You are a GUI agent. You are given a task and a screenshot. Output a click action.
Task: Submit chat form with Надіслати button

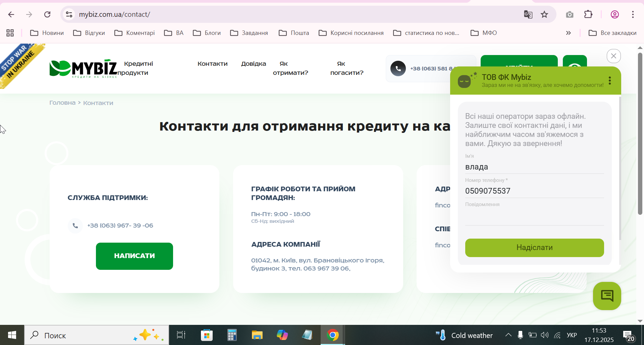[534, 248]
